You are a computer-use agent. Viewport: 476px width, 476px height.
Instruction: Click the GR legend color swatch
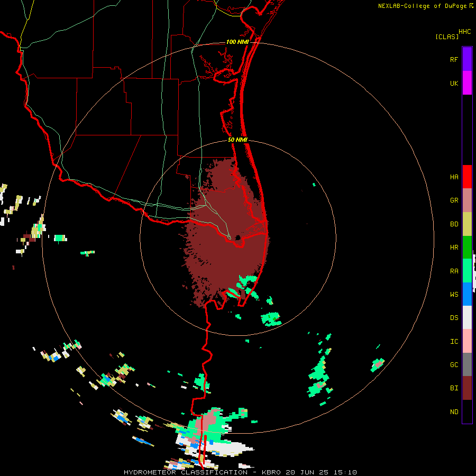(467, 200)
